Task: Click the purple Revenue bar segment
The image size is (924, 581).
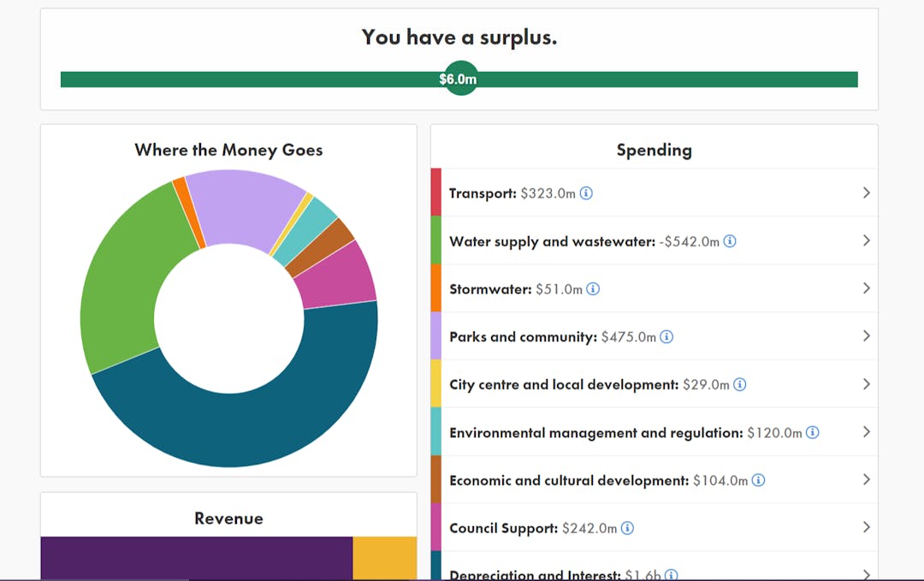Action: click(x=196, y=558)
